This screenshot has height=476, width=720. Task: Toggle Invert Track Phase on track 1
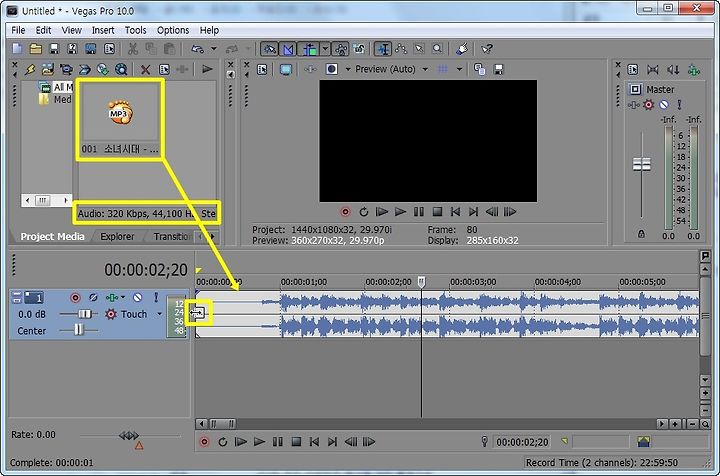point(93,298)
